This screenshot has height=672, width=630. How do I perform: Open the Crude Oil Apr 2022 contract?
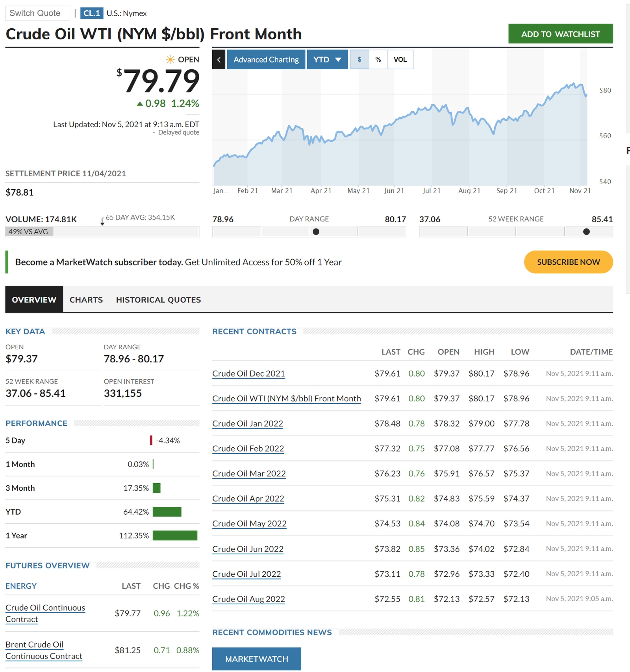point(248,498)
